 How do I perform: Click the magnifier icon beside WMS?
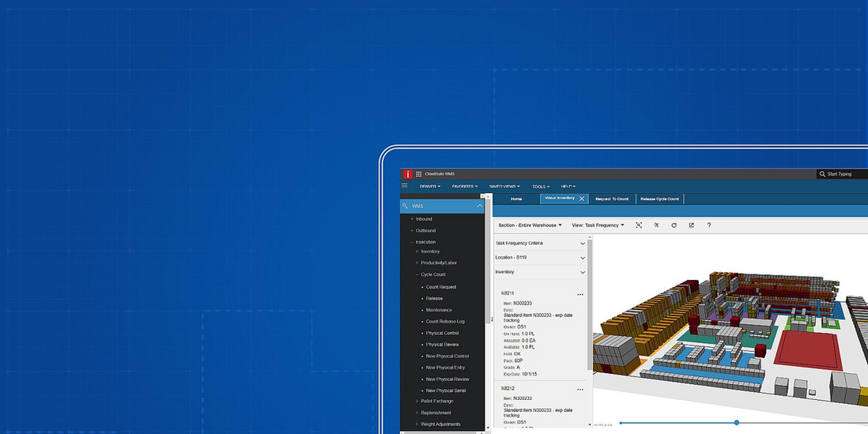(x=406, y=206)
